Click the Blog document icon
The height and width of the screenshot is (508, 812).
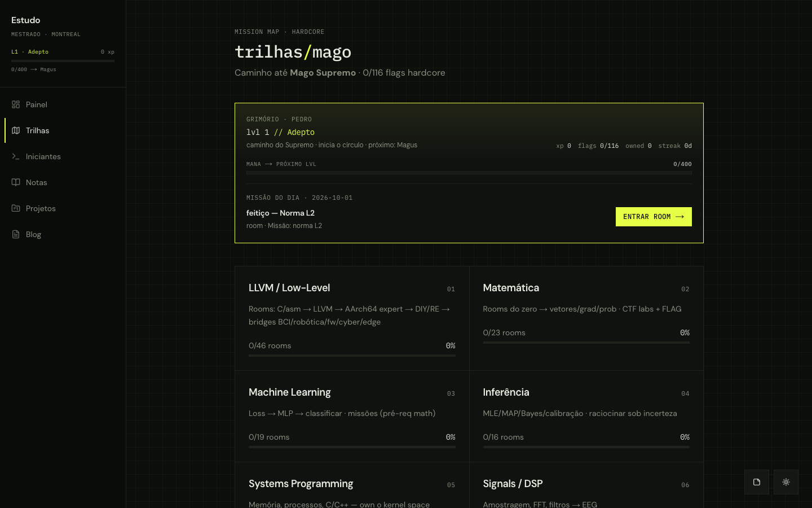pos(16,234)
